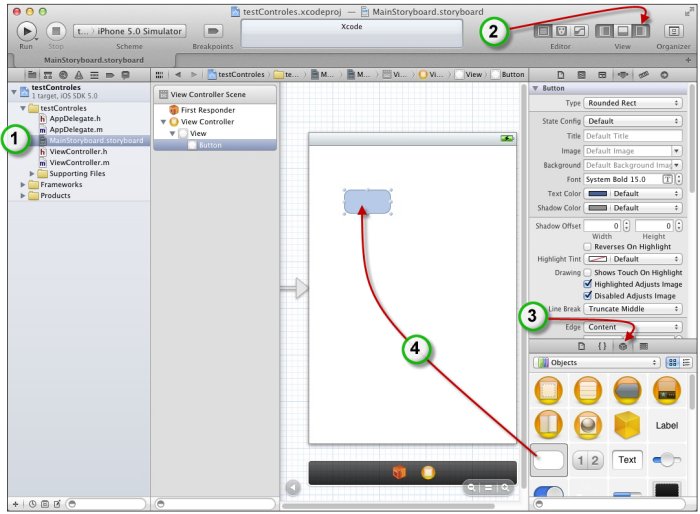The image size is (700, 514).
Task: Open the Identity inspector tab
Action: [602, 75]
